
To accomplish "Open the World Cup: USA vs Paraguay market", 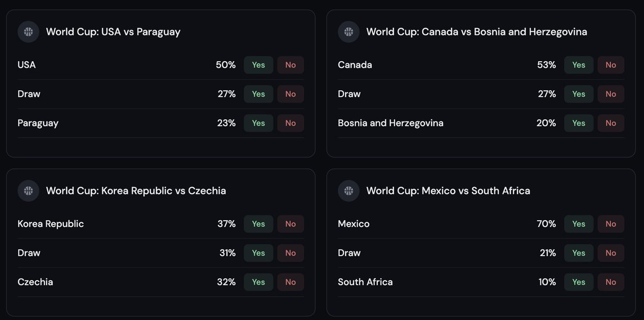I will coord(113,32).
